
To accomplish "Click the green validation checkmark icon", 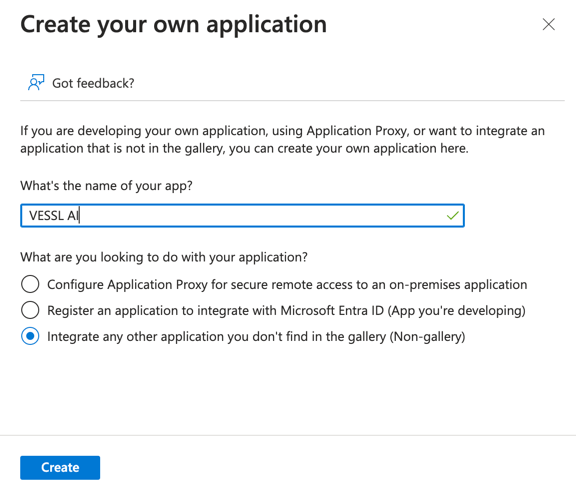I will tap(453, 215).
